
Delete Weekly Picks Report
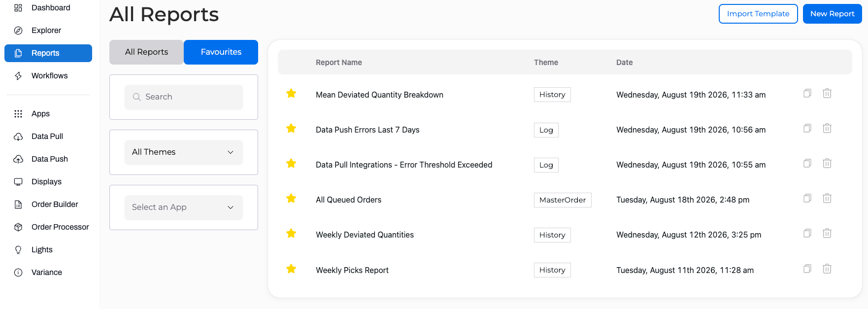click(x=827, y=269)
